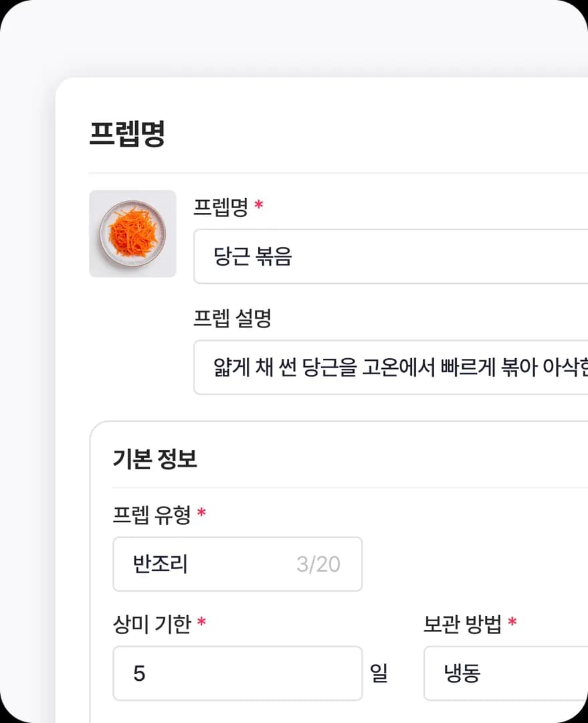Click the 상미 기한 field label
588x723 pixels.
tap(152, 625)
